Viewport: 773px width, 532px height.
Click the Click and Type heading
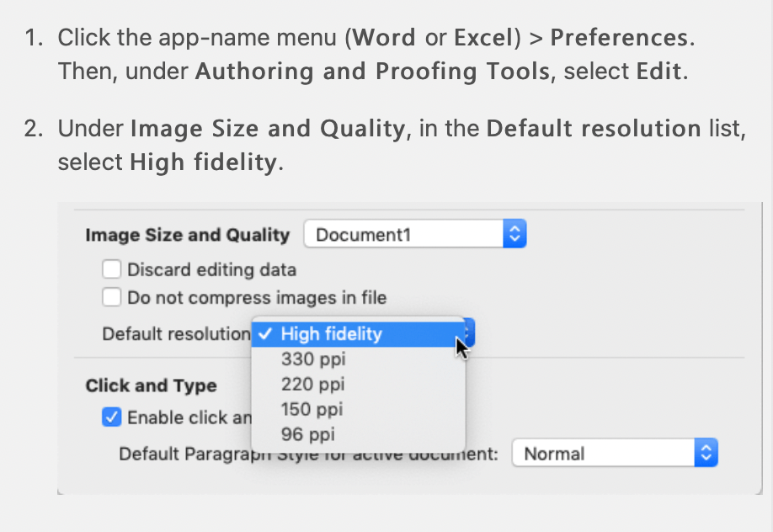pyautogui.click(x=151, y=385)
